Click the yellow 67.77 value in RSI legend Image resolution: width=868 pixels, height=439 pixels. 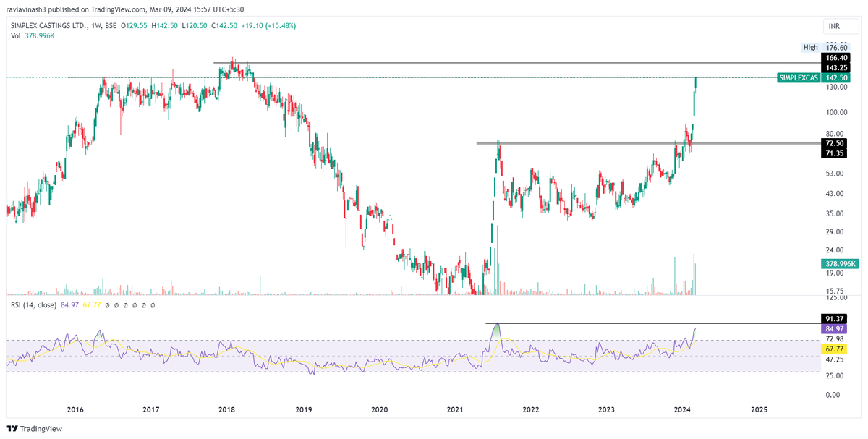92,306
